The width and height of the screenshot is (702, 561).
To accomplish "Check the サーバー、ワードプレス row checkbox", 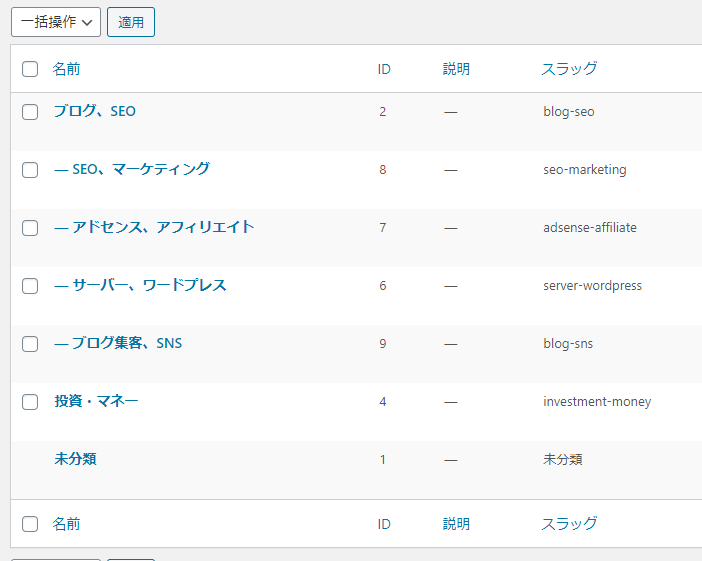I will click(30, 286).
